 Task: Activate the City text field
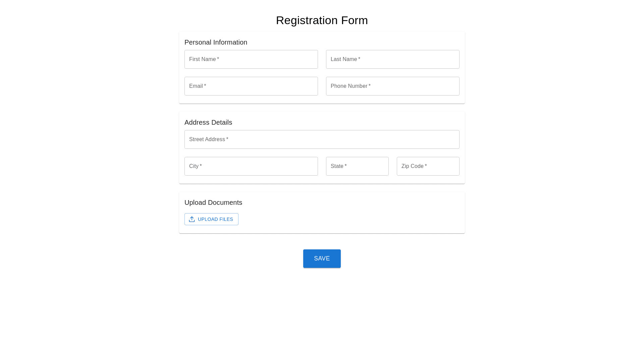tap(251, 166)
